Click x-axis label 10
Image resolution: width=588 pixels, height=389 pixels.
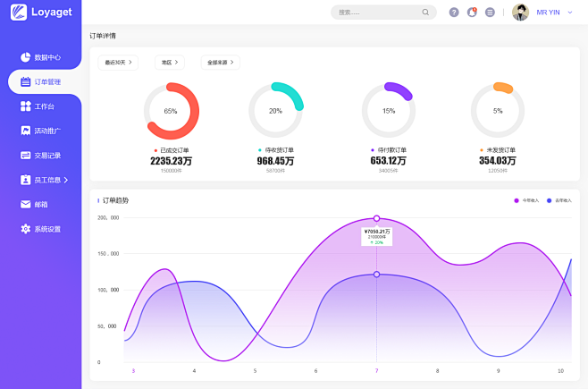pos(560,370)
